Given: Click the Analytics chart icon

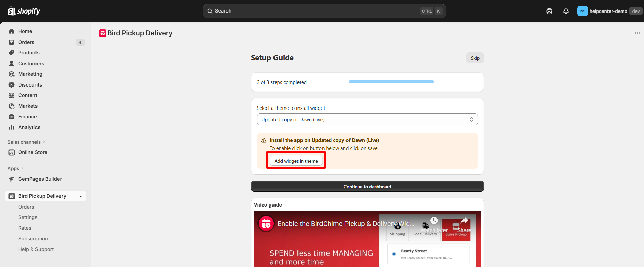Looking at the screenshot, I should (11, 127).
